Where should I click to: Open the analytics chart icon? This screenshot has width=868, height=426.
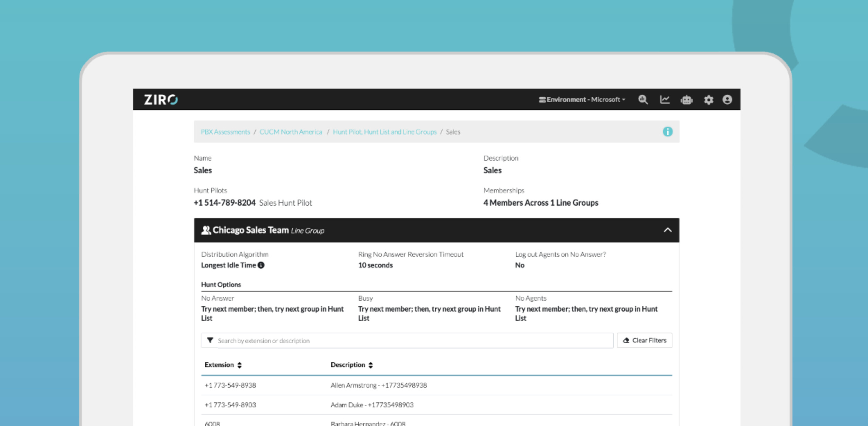[665, 100]
